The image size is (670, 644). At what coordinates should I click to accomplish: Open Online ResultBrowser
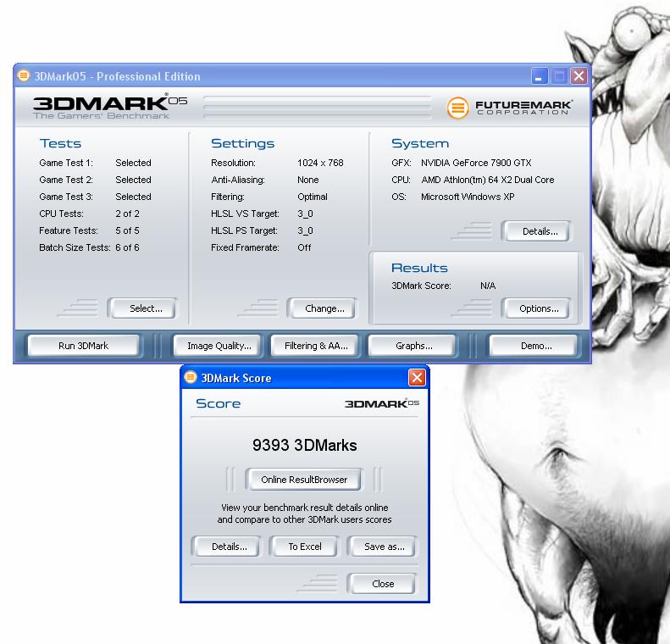pyautogui.click(x=304, y=480)
